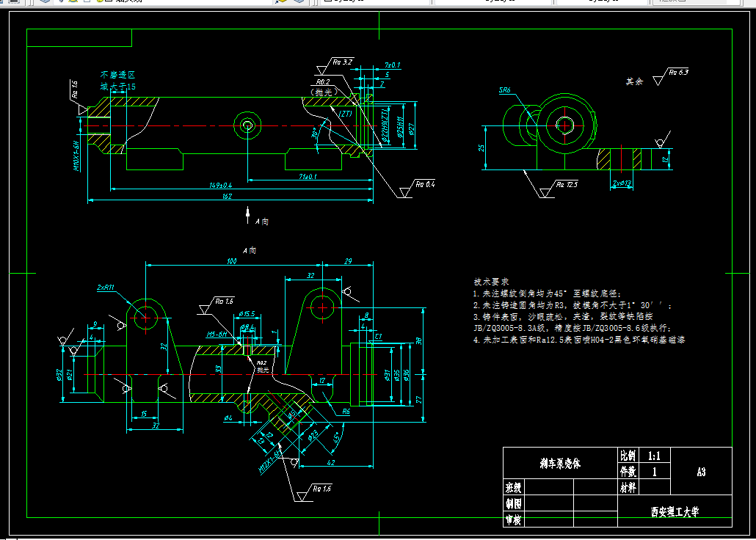Select the 2xΦ13 hole dimension
Viewport: 756px width, 540px height.
pos(622,183)
